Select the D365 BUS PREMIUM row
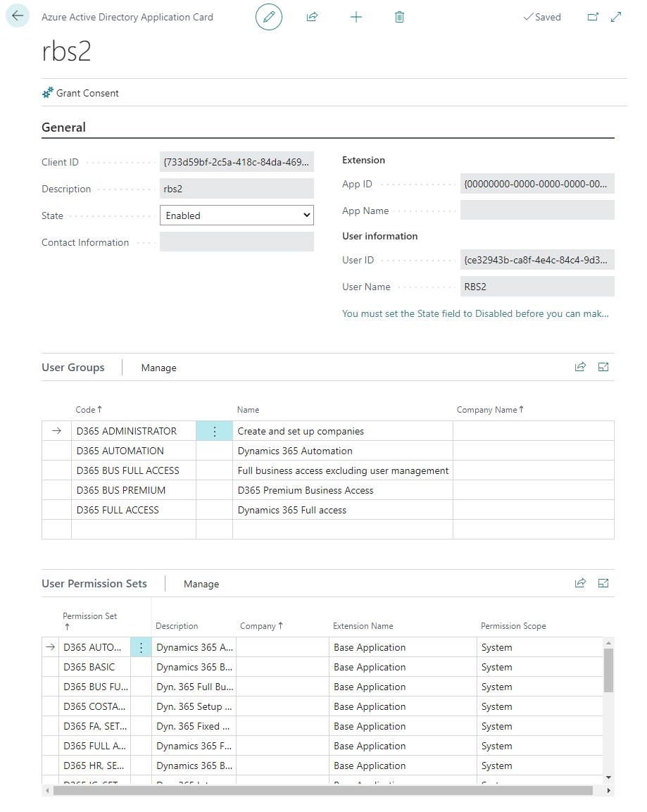 [327, 490]
